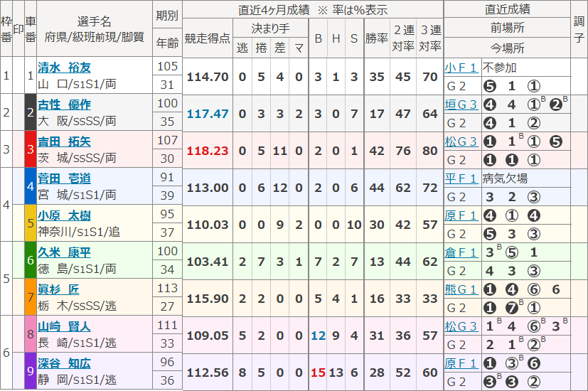Click the white car number 1 cell
The image size is (588, 391).
click(x=31, y=75)
